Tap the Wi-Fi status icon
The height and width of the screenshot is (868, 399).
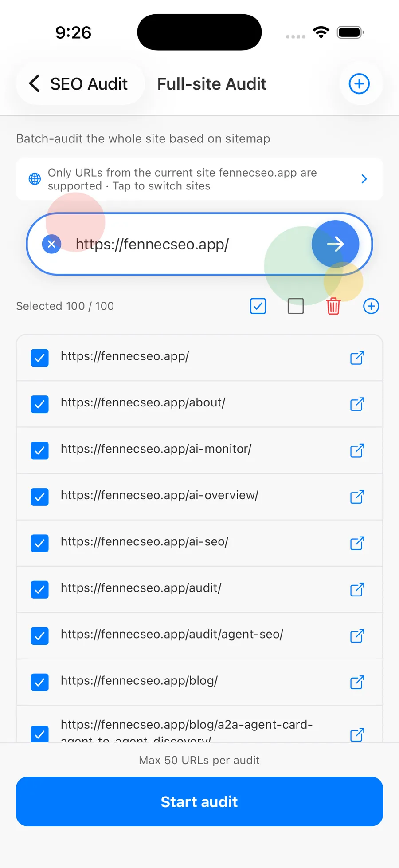click(321, 32)
